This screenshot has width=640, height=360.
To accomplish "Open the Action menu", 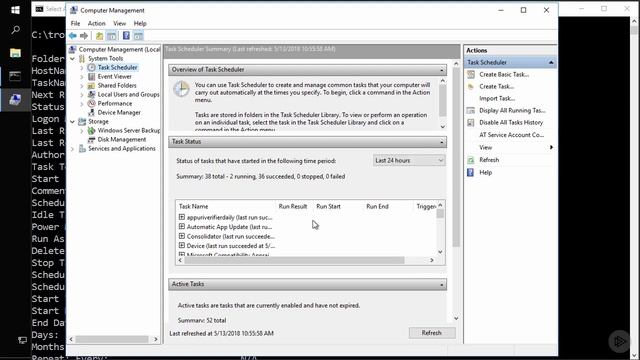I will (x=97, y=24).
